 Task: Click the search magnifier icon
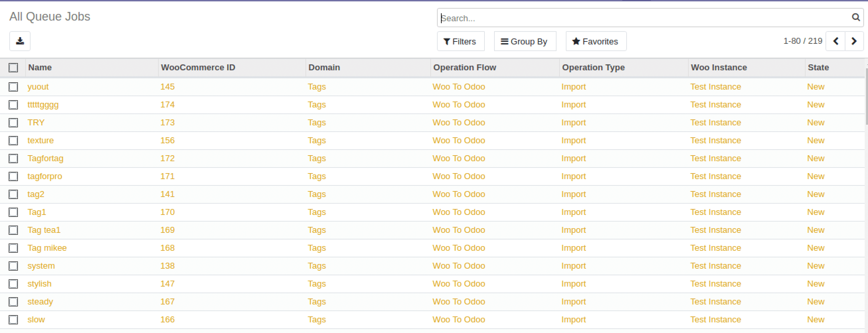[856, 18]
